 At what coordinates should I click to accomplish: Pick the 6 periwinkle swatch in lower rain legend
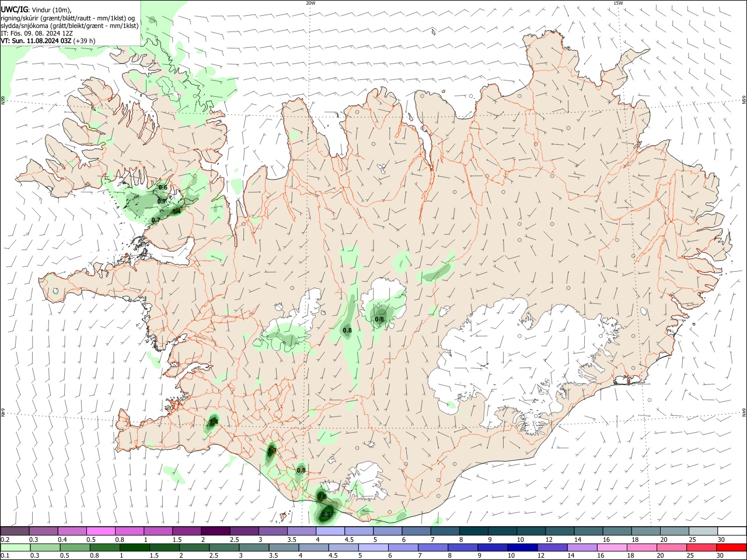403,548
